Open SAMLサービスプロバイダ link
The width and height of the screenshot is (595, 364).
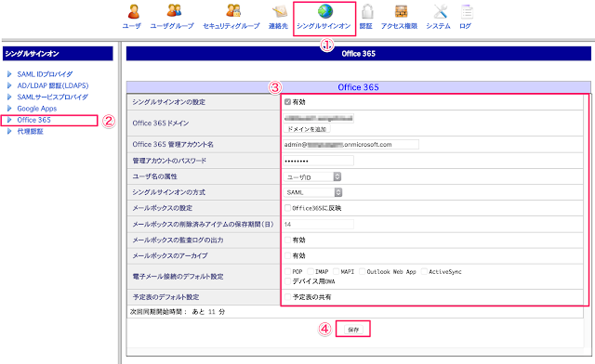coord(53,97)
